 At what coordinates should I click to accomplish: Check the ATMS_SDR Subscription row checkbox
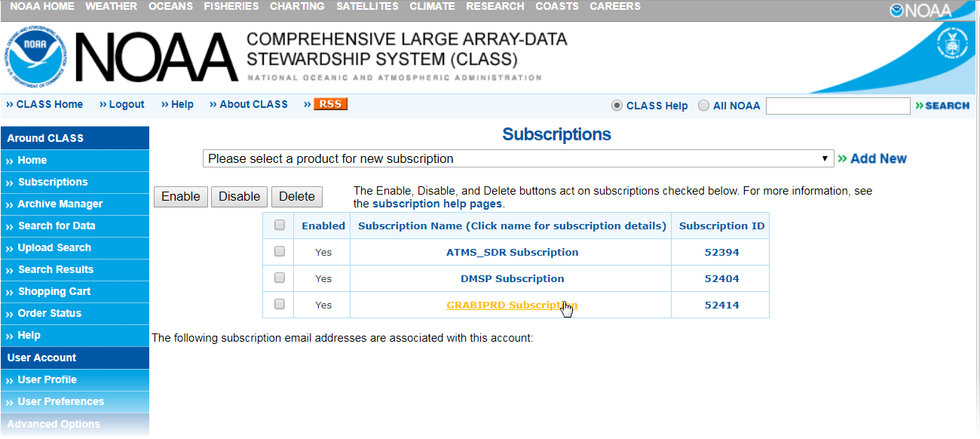point(280,251)
